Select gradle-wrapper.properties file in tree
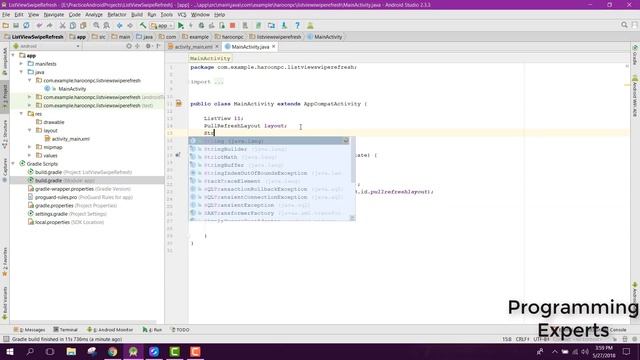 (x=64, y=189)
